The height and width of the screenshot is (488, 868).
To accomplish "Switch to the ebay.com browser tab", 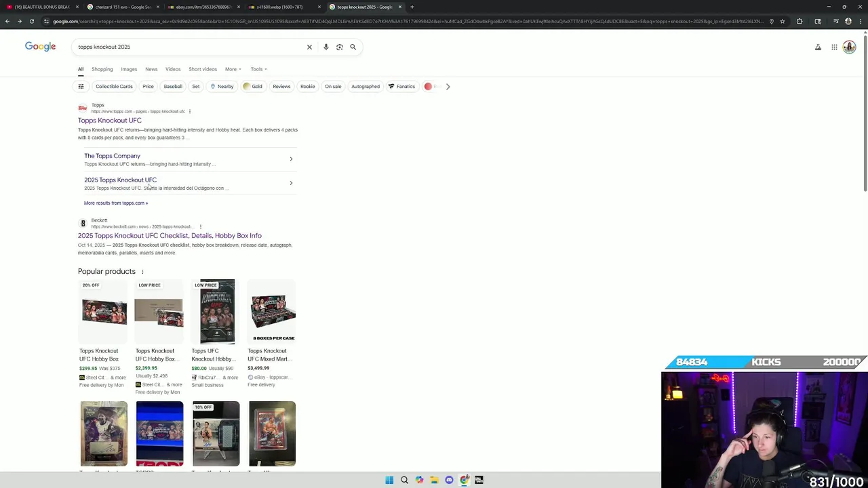I will 203,7.
